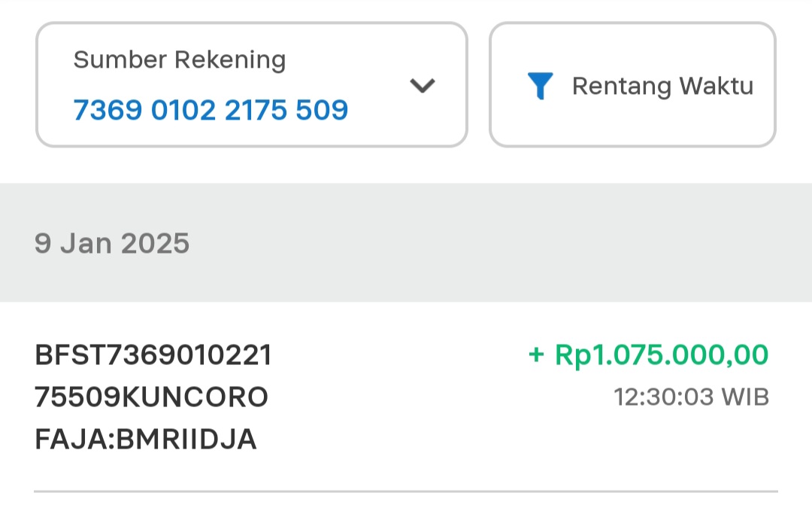Click the "2025" year in date header
Viewport: 812px width, 511px height.
pos(155,243)
